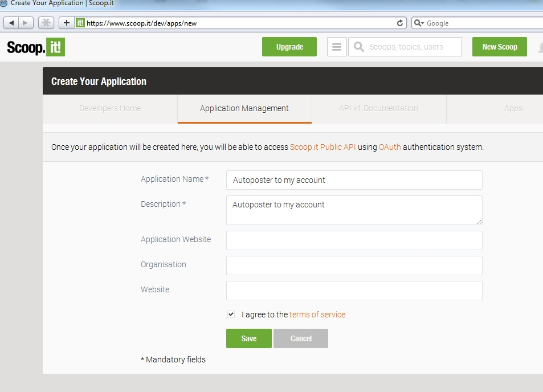Click the browser back arrow

pos(10,22)
